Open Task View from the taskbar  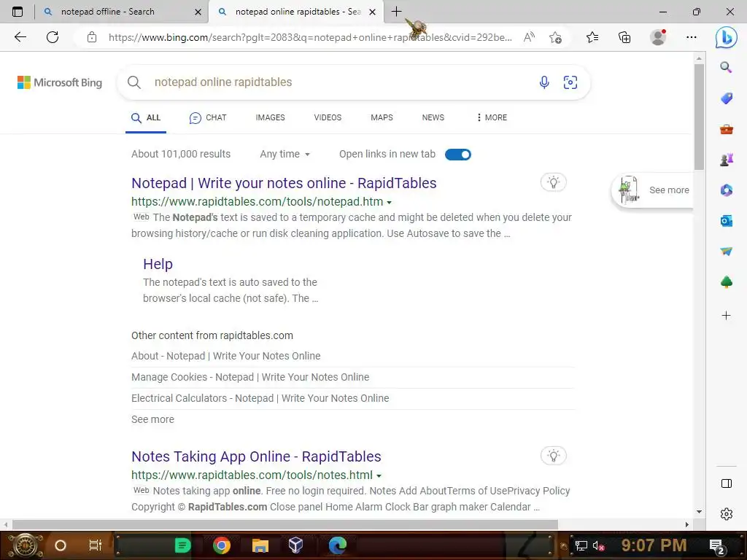click(96, 545)
